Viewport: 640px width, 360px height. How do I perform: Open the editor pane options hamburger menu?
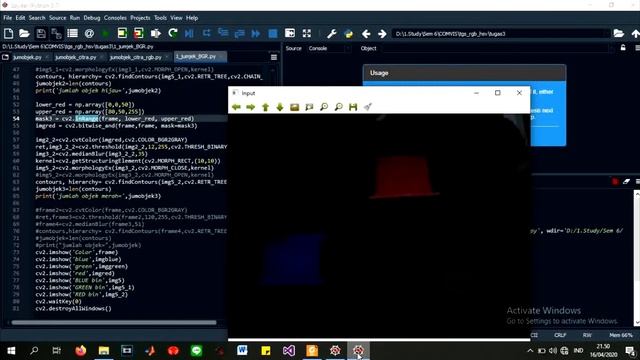(274, 57)
